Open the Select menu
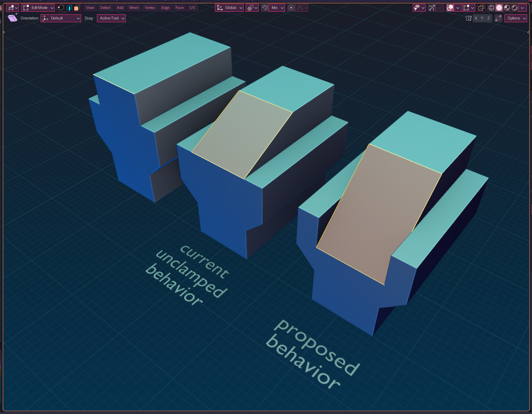Image resolution: width=532 pixels, height=414 pixels. click(x=105, y=8)
